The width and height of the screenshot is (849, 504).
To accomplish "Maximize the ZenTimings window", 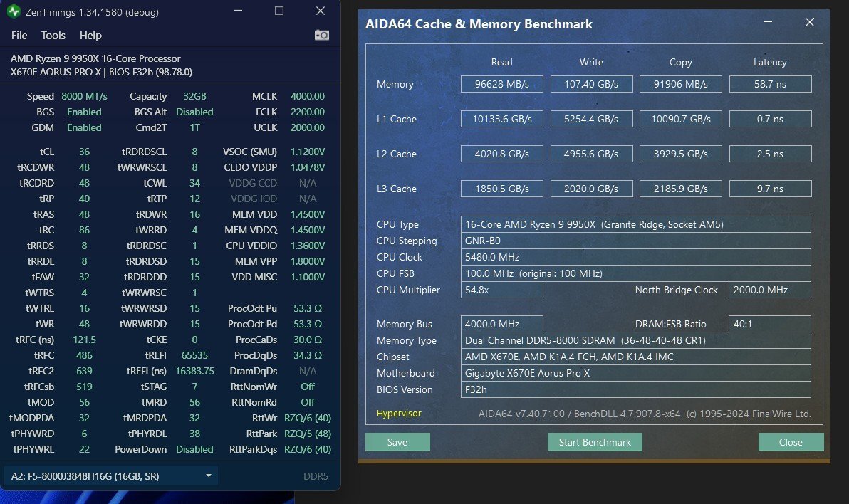I will (279, 11).
